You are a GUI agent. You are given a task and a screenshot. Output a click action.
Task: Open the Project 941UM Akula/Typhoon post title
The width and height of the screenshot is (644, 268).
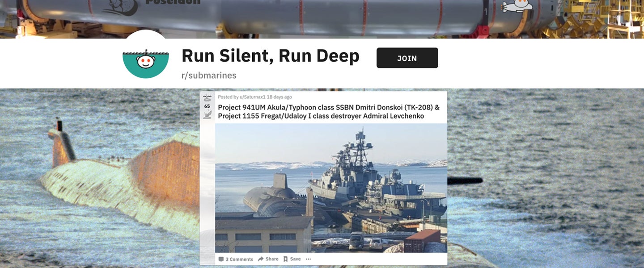click(x=328, y=112)
